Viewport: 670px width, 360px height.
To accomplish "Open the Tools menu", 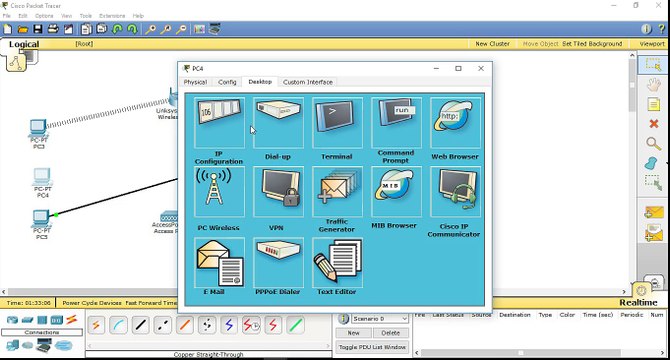I will (85, 16).
